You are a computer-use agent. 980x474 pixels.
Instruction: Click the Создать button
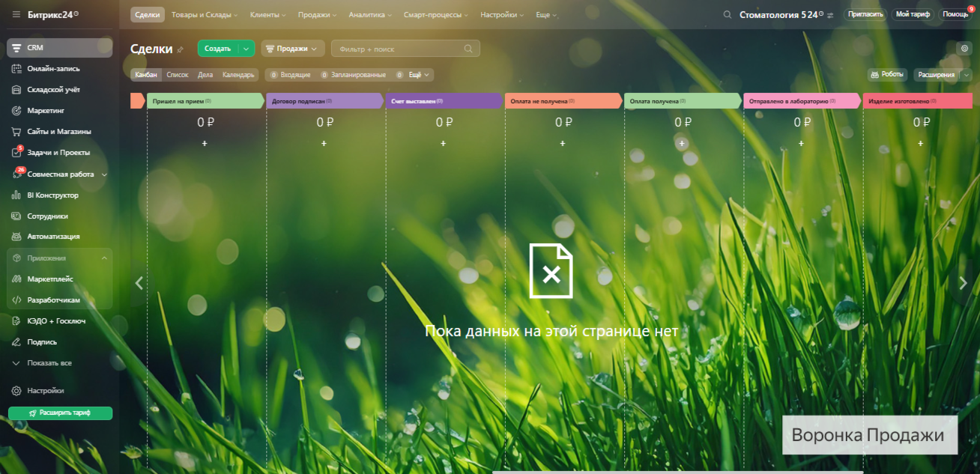pyautogui.click(x=218, y=49)
